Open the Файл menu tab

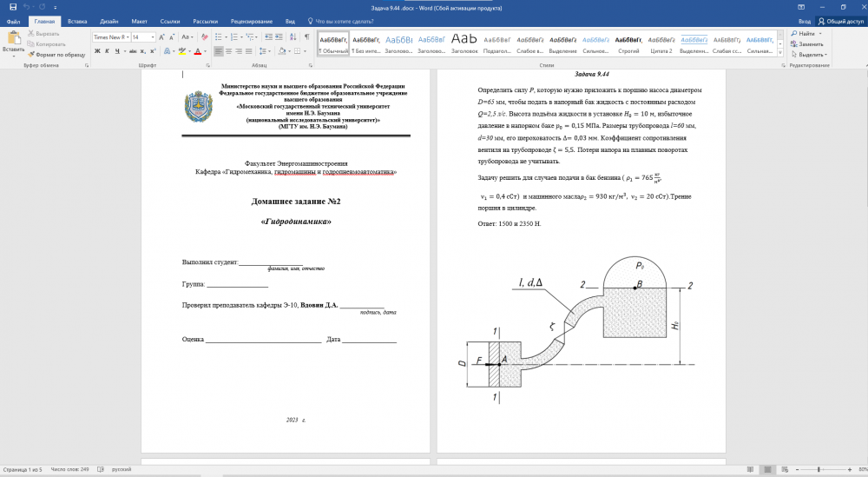pyautogui.click(x=14, y=22)
